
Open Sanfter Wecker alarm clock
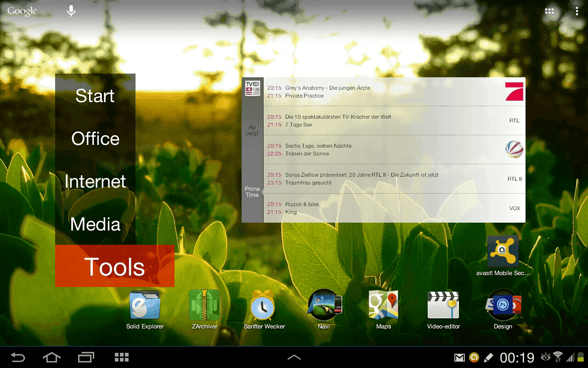[x=263, y=305]
